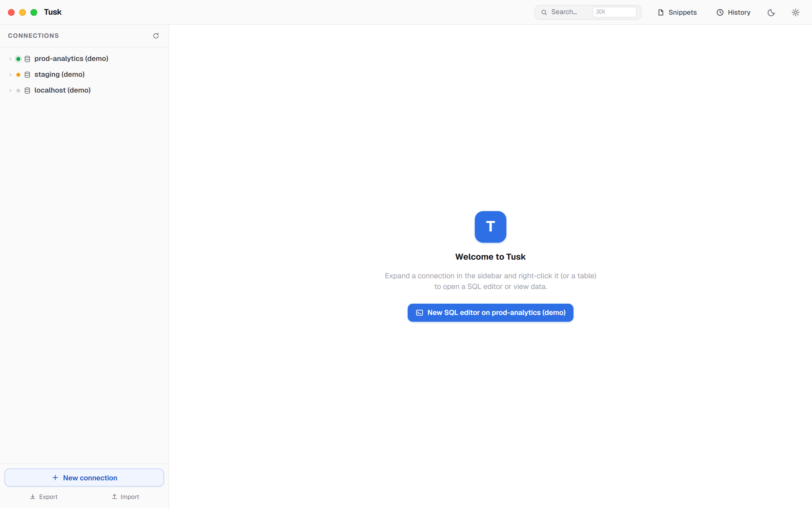The width and height of the screenshot is (812, 508).
Task: Focus the Search input field
Action: [588, 12]
